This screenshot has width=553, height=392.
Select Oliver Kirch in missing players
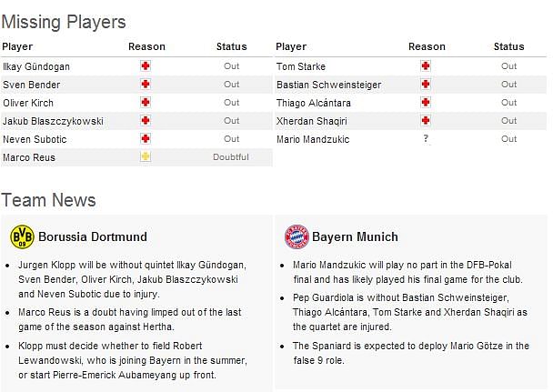(28, 103)
